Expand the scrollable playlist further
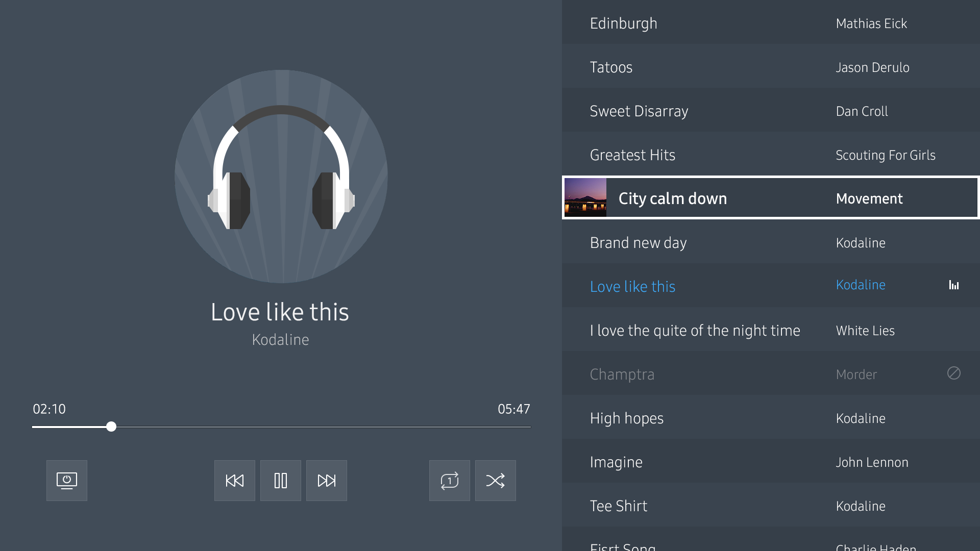The height and width of the screenshot is (551, 980). coord(771,544)
